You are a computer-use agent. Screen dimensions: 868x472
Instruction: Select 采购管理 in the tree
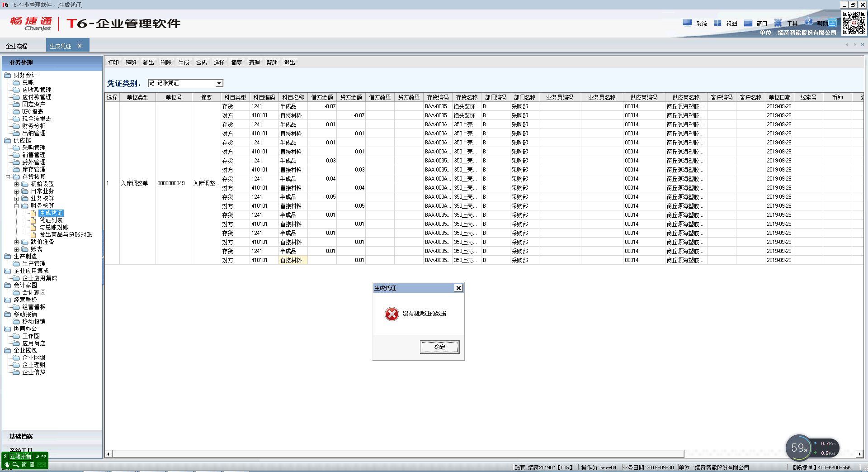pos(34,148)
